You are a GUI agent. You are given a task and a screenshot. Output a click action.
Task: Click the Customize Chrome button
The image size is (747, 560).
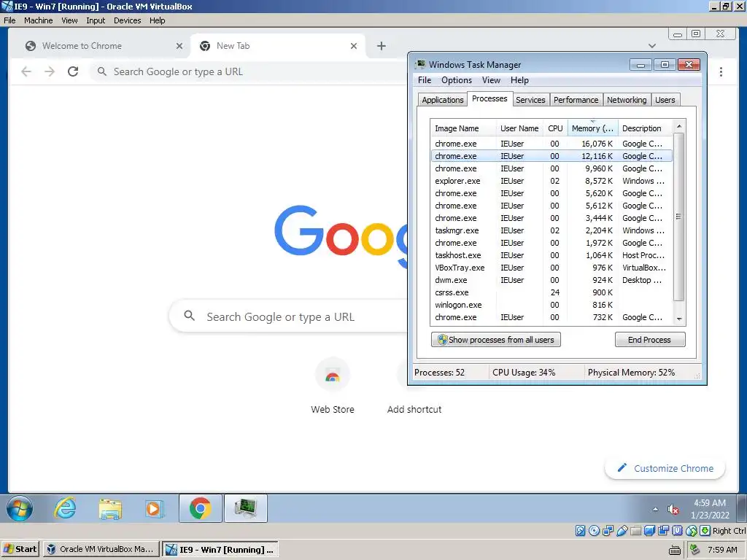pyautogui.click(x=665, y=469)
